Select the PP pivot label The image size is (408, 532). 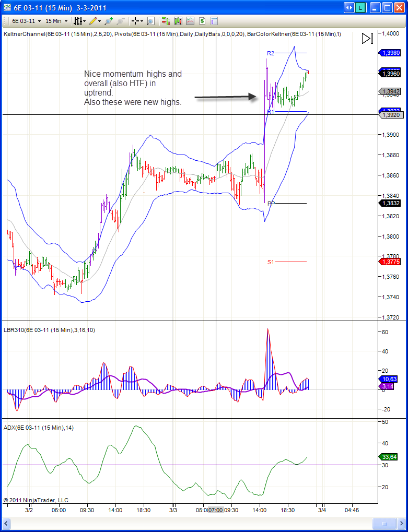271,204
